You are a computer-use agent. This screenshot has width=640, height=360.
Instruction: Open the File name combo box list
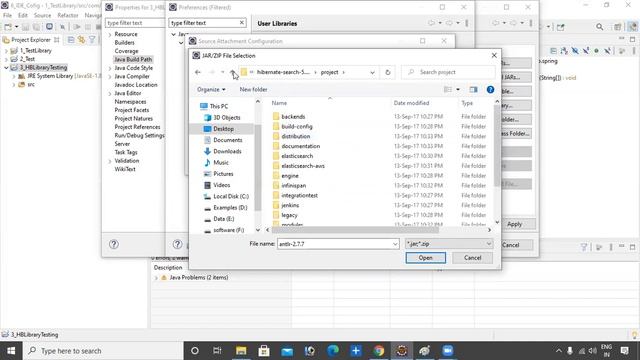(x=395, y=244)
